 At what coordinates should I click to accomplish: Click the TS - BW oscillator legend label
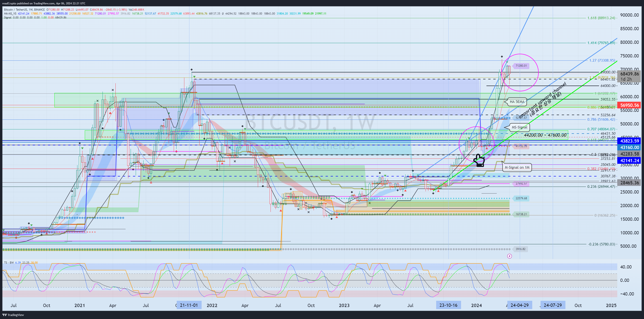point(9,262)
